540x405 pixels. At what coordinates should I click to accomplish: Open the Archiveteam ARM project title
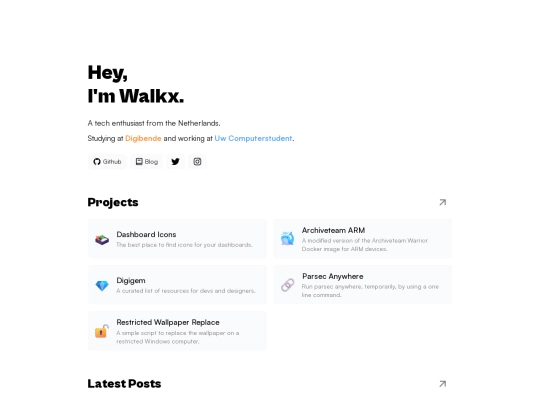[333, 230]
